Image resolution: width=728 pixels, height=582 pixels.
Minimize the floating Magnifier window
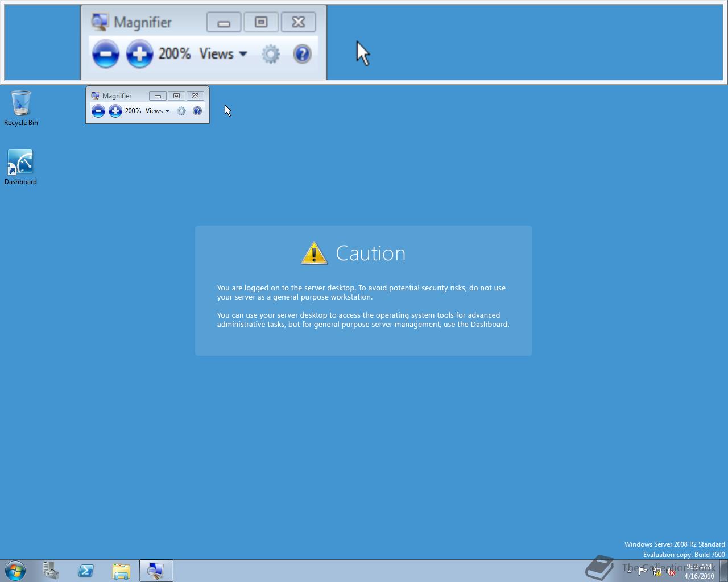[x=158, y=96]
